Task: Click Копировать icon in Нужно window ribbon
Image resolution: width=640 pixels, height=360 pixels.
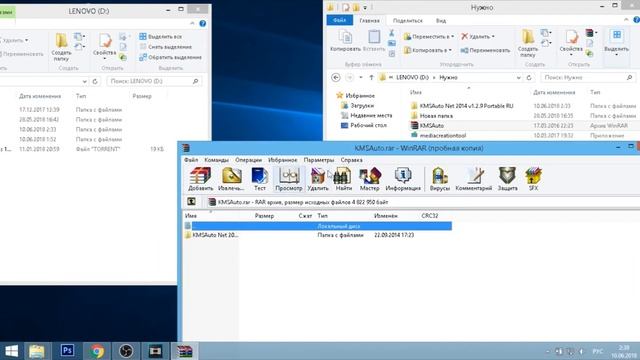Action: click(x=345, y=41)
